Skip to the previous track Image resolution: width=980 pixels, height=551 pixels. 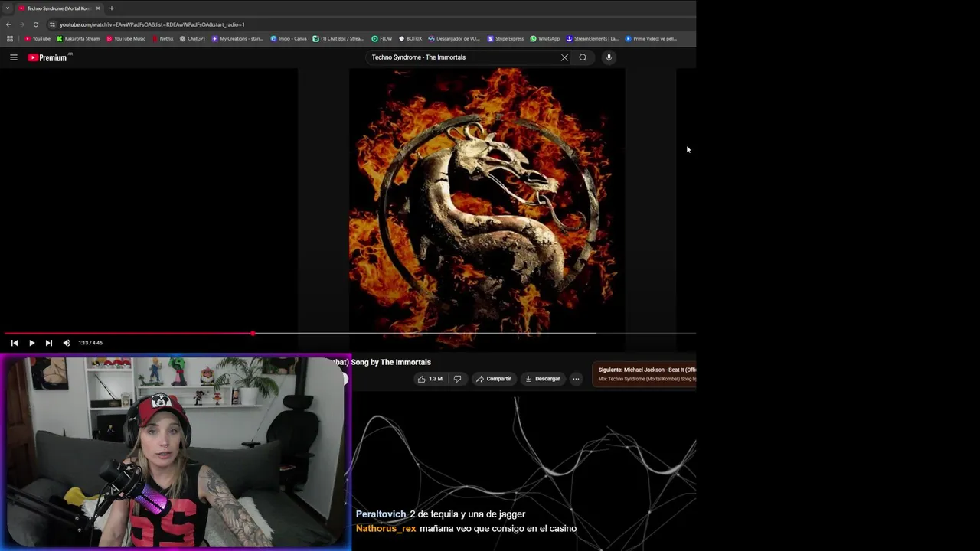(x=14, y=343)
